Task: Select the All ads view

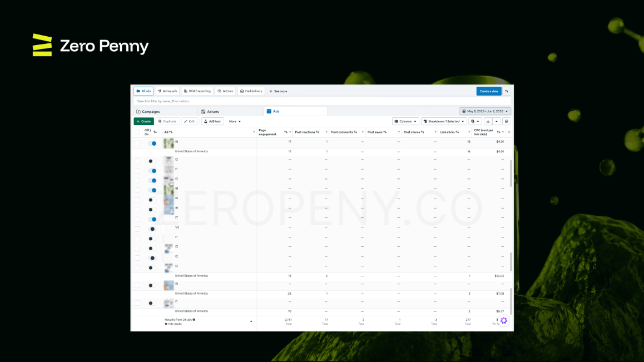Action: click(x=143, y=91)
